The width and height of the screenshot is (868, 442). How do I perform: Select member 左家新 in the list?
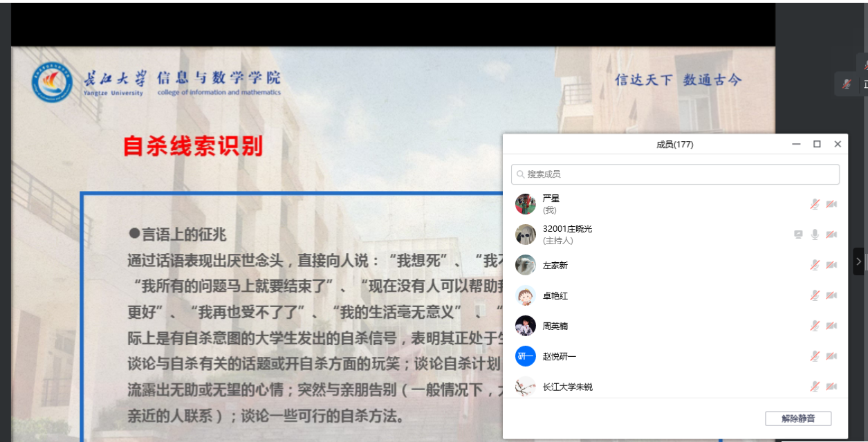555,265
